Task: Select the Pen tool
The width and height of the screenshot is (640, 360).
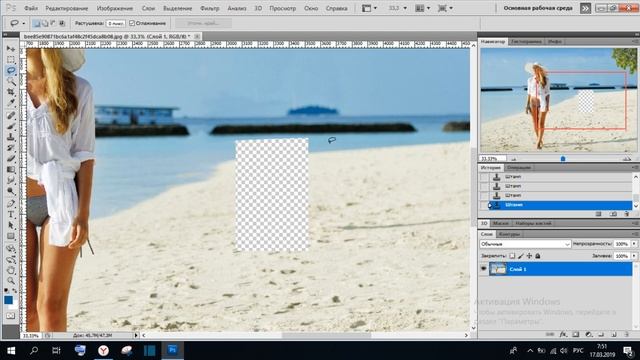Action: [11, 203]
